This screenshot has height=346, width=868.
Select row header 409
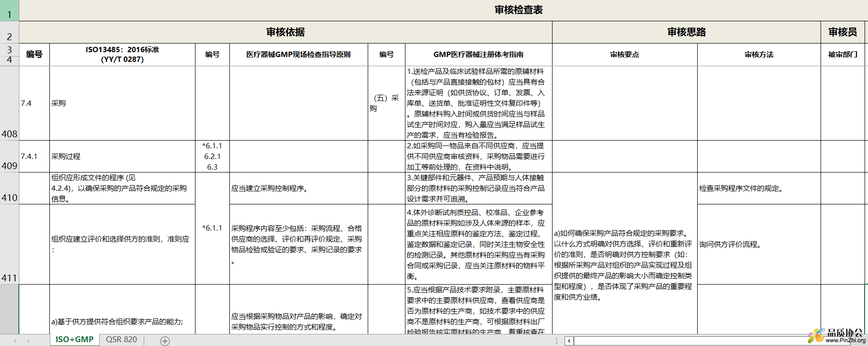coord(9,157)
